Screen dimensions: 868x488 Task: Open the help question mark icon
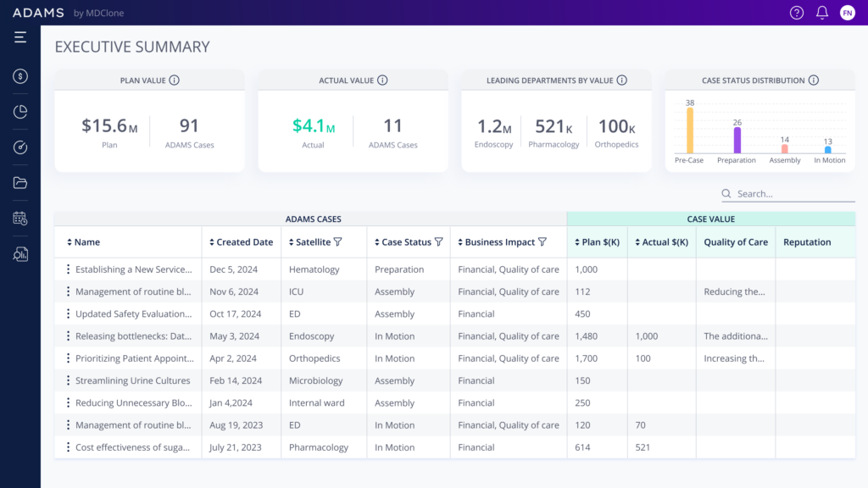point(796,13)
